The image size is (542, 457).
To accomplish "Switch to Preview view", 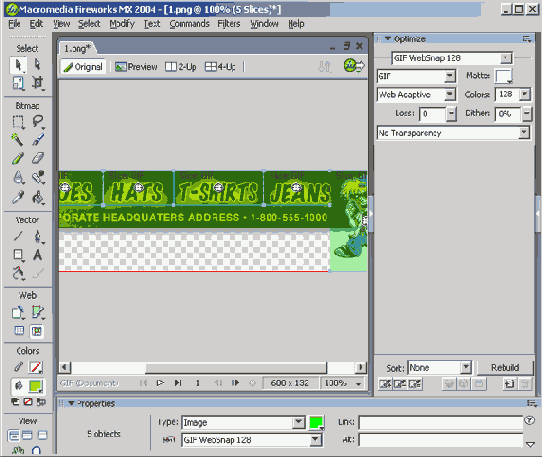I will 136,67.
